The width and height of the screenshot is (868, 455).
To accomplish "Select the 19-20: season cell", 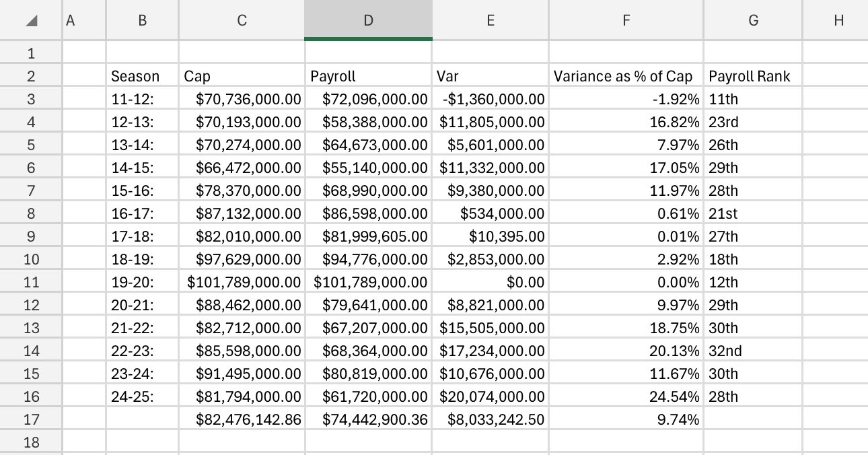I will click(x=142, y=282).
